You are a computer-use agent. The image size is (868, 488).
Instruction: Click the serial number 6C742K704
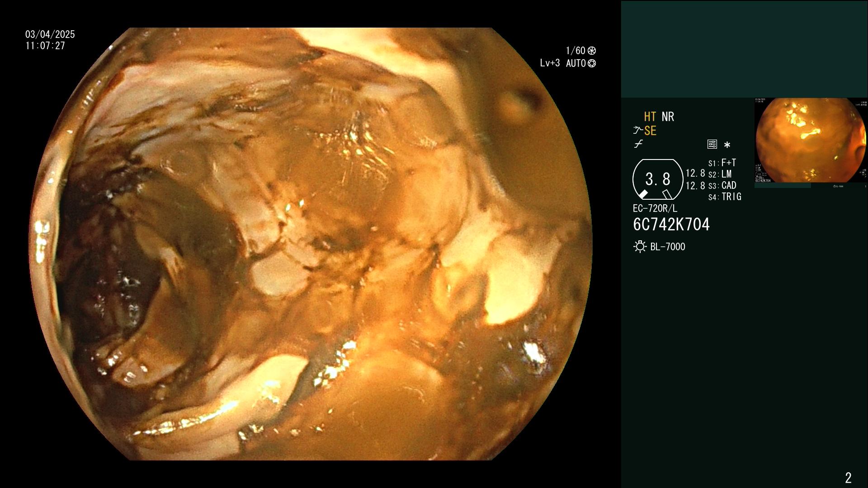pos(671,225)
